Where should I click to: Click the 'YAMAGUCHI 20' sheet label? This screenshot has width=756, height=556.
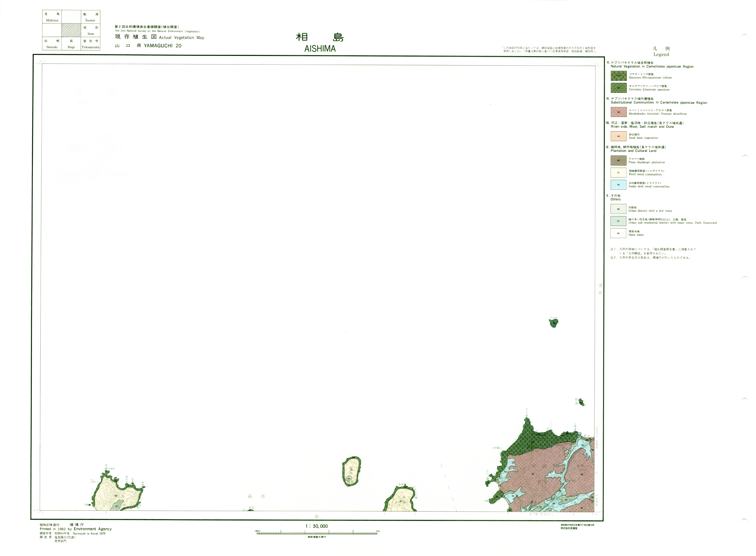163,46
